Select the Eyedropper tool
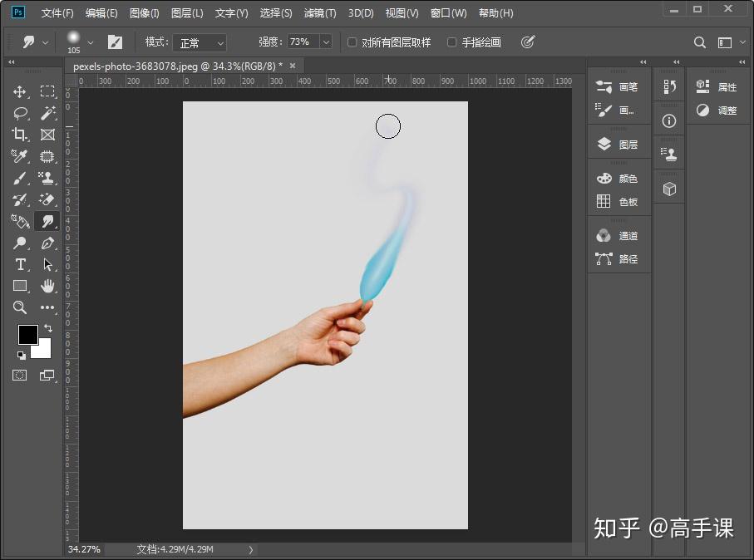 (x=20, y=156)
